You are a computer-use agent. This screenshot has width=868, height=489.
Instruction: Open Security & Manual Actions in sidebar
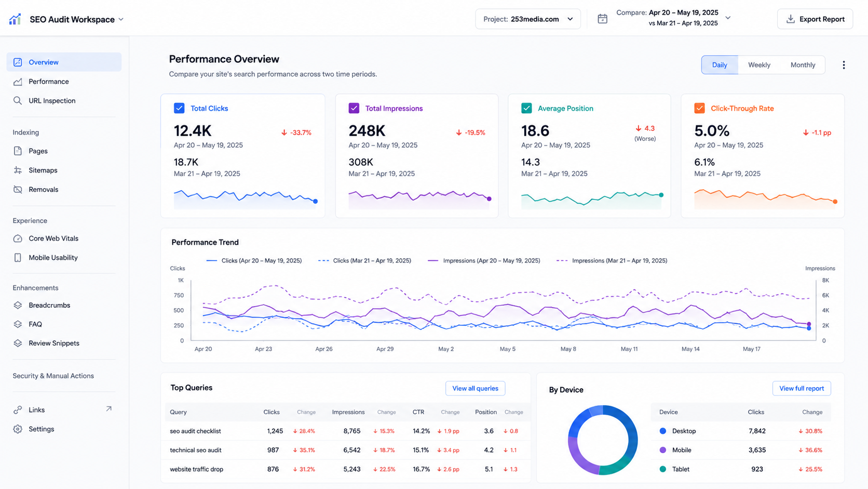point(53,376)
